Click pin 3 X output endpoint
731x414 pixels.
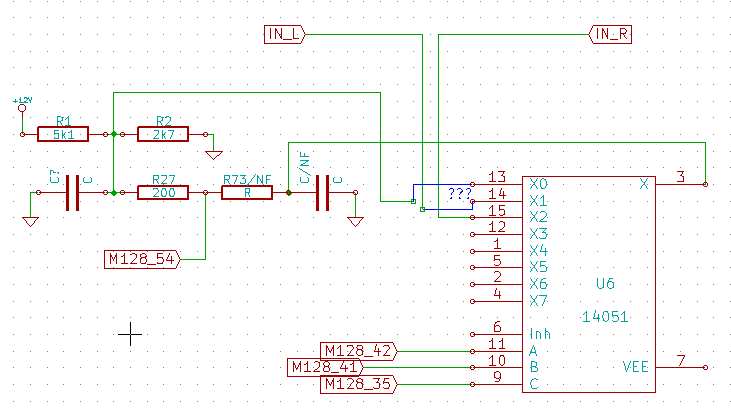[x=706, y=185]
